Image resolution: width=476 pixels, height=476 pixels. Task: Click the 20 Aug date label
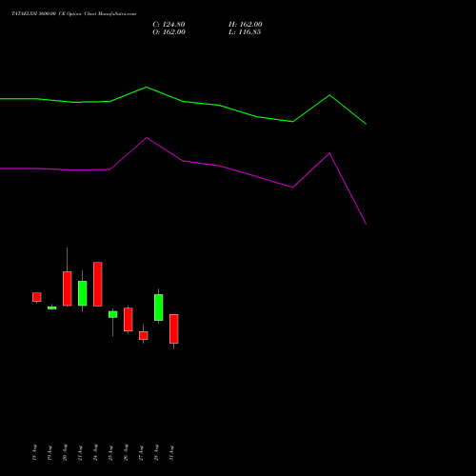point(65,452)
